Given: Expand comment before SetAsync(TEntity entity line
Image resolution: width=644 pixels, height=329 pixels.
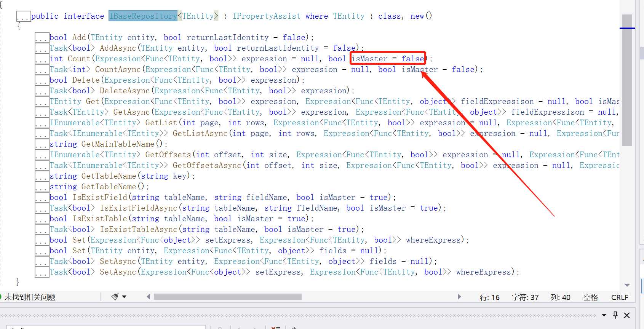Looking at the screenshot, I should 42,262.
